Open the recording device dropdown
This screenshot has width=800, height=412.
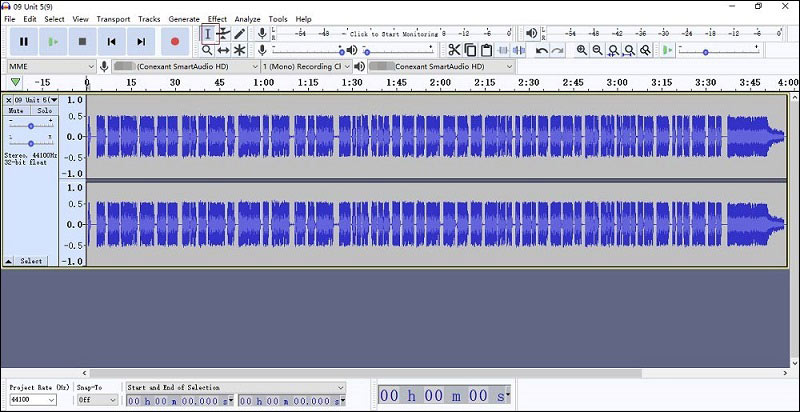tap(186, 67)
